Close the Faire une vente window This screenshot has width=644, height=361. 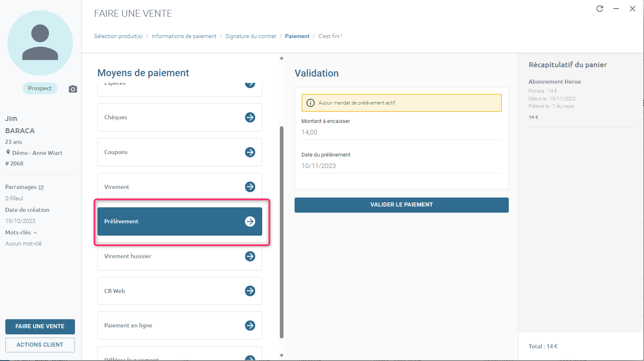point(633,9)
